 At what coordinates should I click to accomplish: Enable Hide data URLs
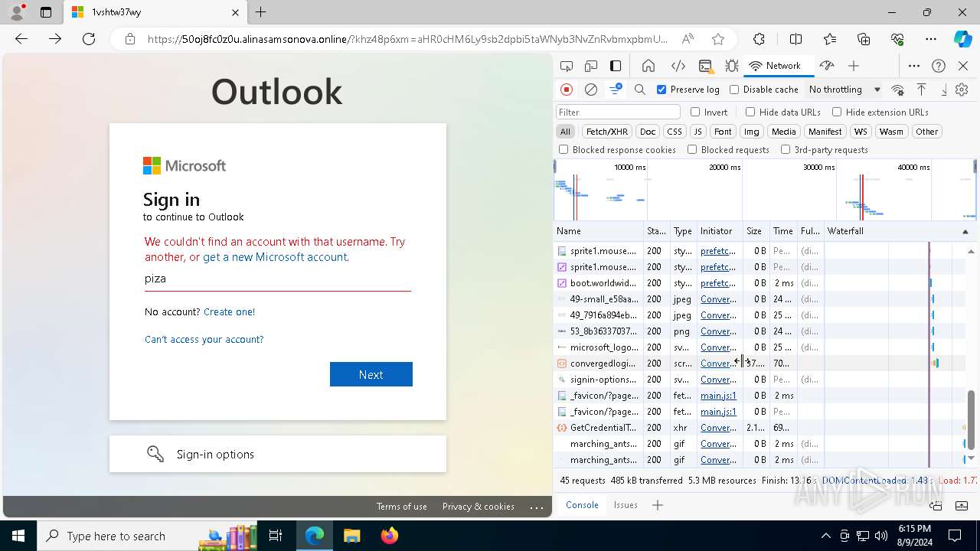point(750,112)
